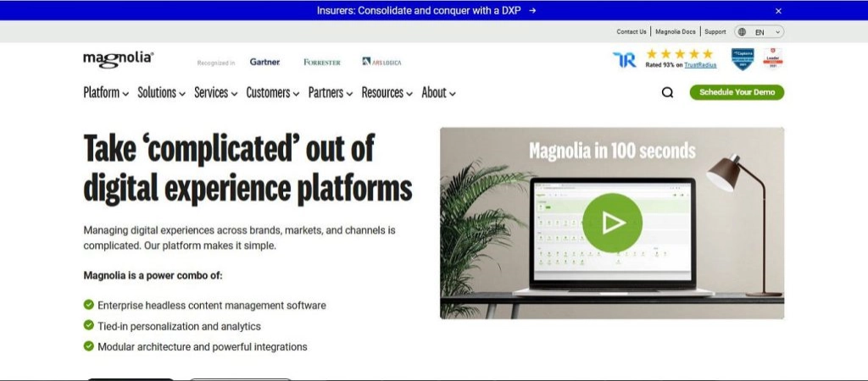
Task: Click 'Enterprise headless content management software' text
Action: point(211,306)
